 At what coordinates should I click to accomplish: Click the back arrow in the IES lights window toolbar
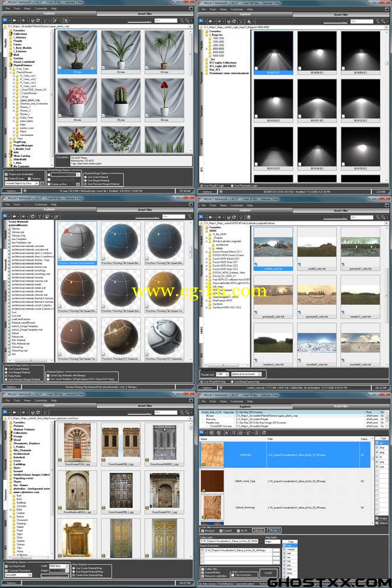point(210,21)
